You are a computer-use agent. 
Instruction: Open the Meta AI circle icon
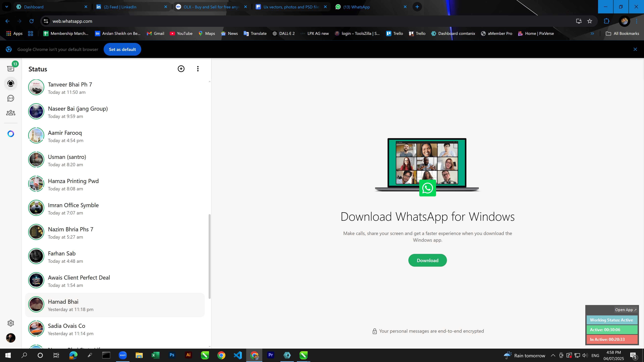click(11, 134)
